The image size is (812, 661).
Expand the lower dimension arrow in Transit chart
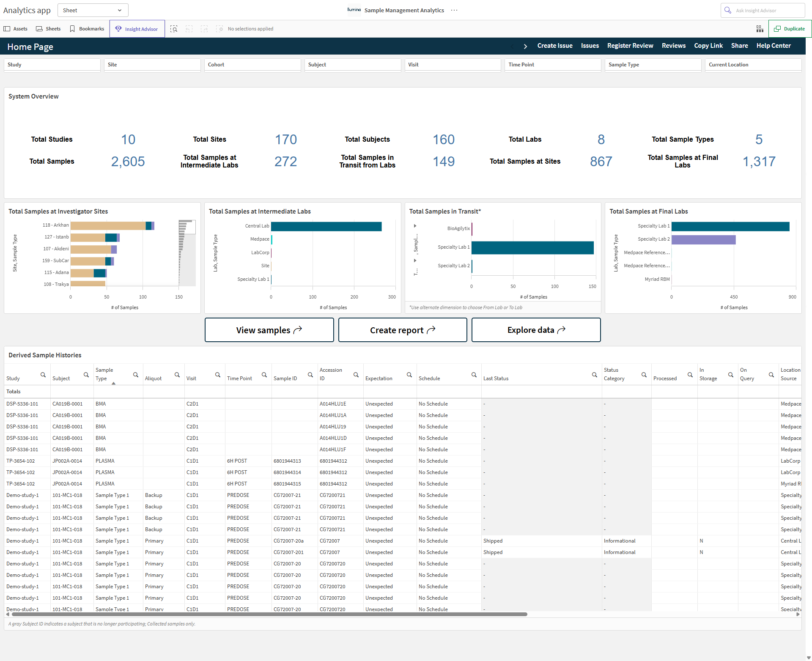415,261
